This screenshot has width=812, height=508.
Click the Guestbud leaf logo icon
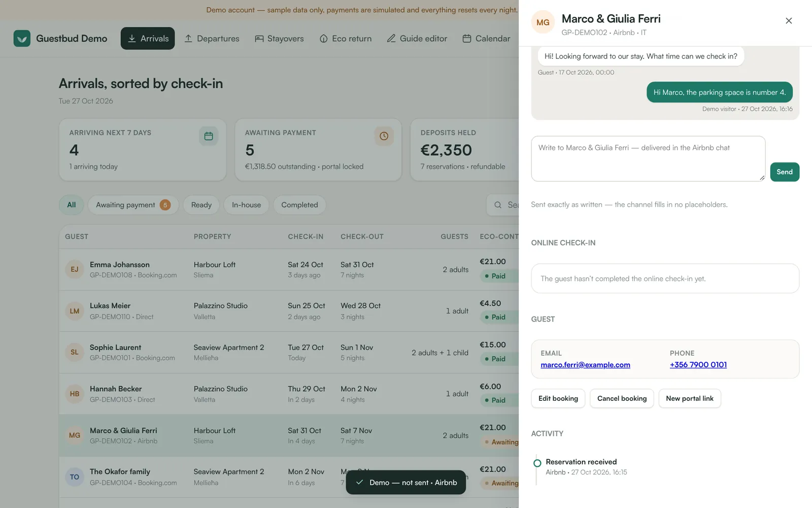(x=22, y=38)
